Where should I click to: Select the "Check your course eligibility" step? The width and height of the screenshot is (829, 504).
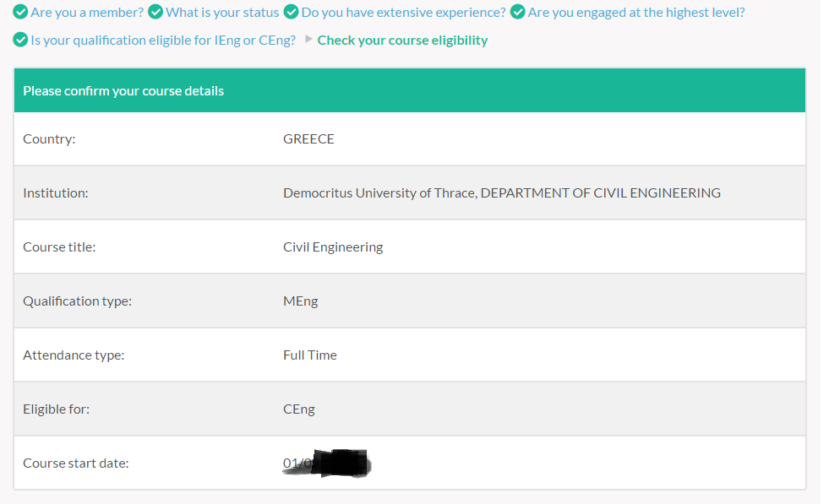[402, 41]
